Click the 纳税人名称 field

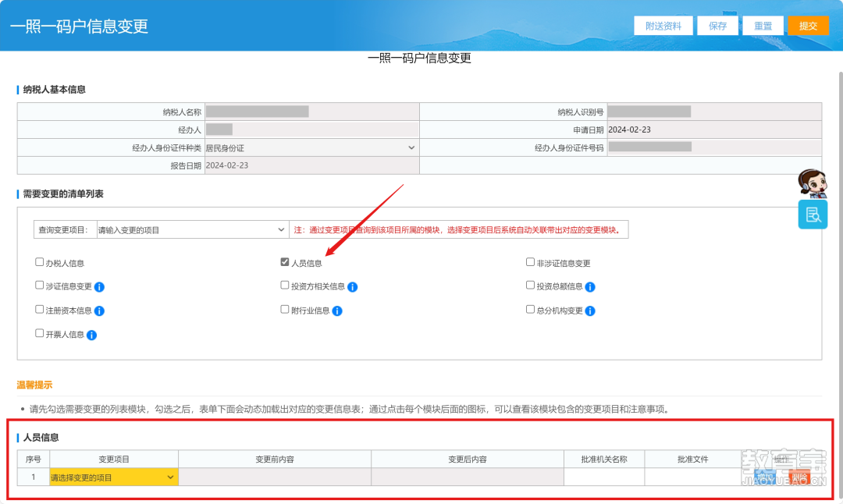pyautogui.click(x=311, y=112)
